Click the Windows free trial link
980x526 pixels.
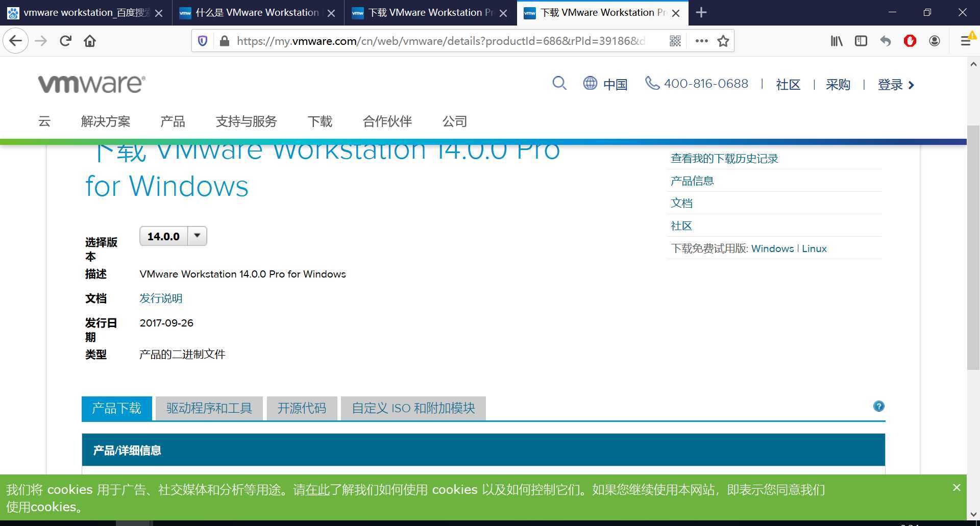[x=772, y=248]
